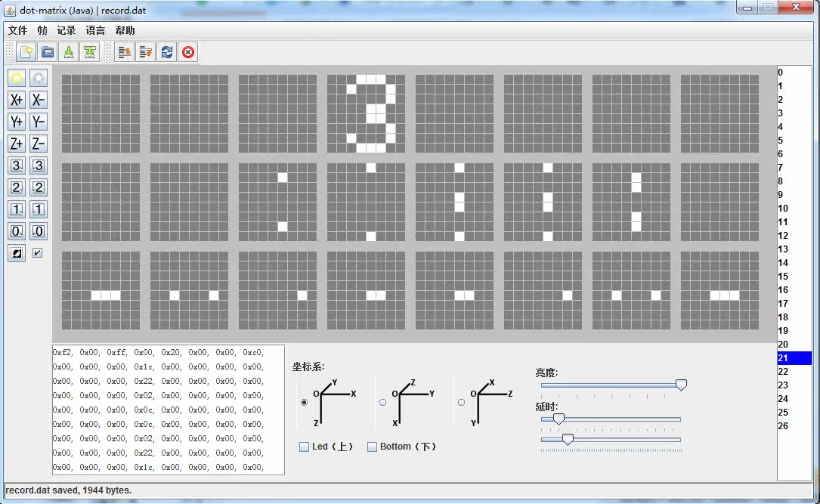820x504 pixels.
Task: Click the lower 延时 delay slider handle
Action: coord(568,439)
